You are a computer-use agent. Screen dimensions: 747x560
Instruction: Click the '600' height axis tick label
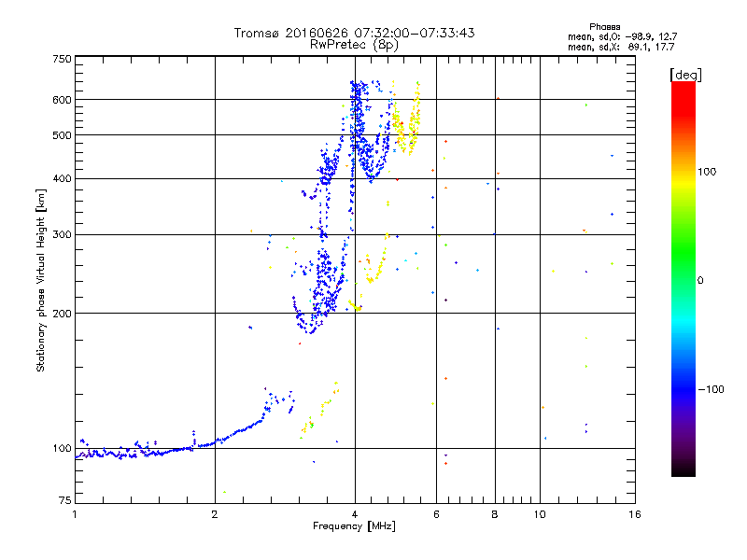[x=62, y=100]
